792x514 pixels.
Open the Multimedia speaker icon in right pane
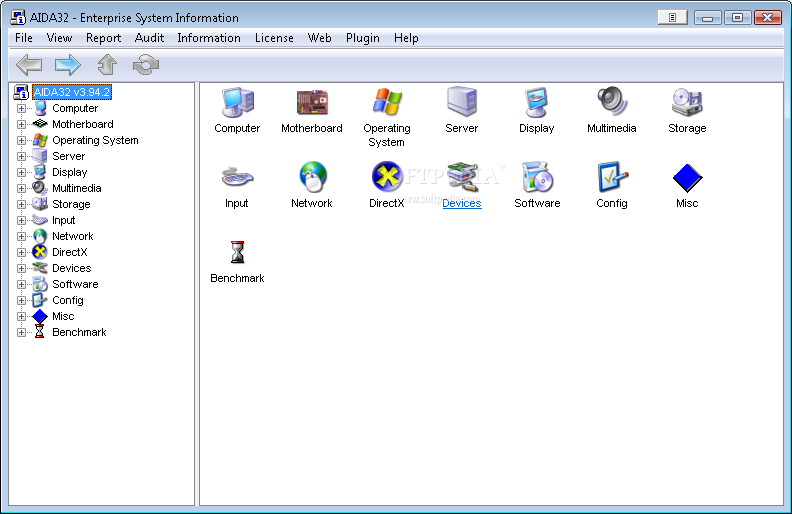click(x=612, y=101)
